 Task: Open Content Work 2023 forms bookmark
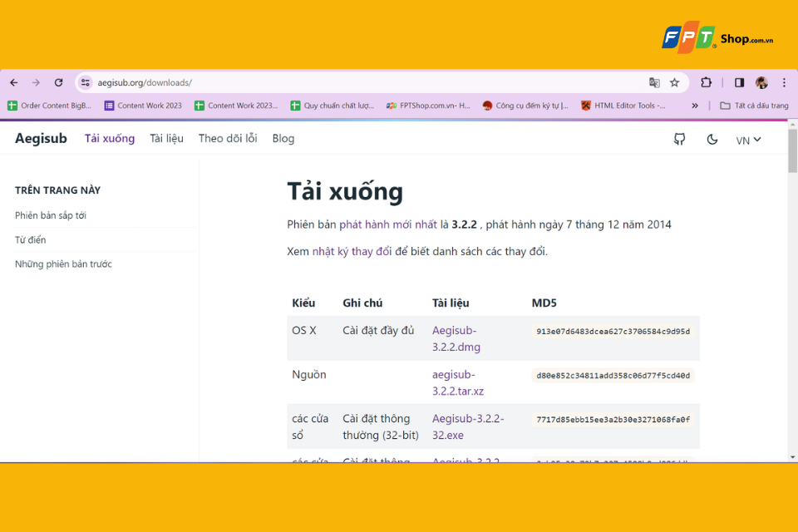143,106
